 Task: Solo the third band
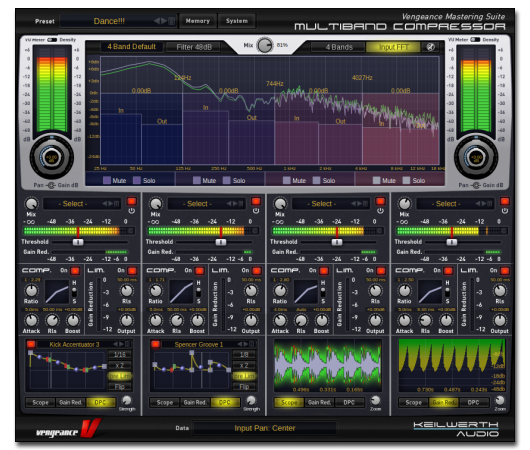point(316,180)
